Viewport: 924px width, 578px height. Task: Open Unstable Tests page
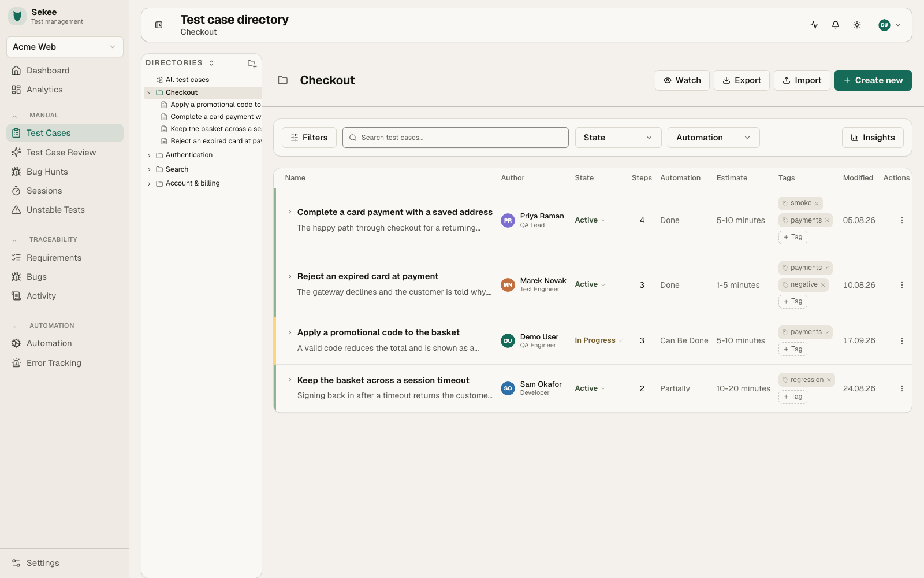65,210
